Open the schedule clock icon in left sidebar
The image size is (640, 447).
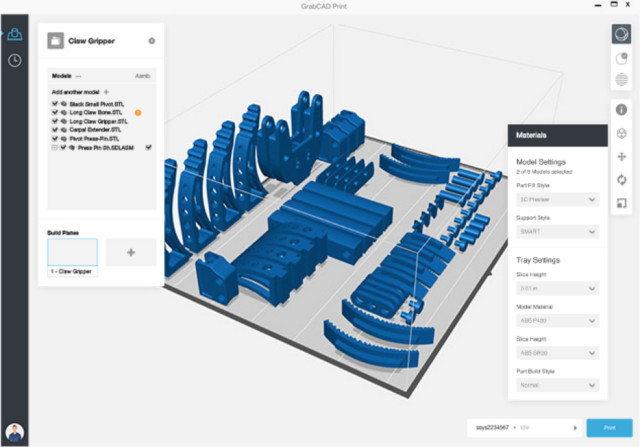click(15, 60)
